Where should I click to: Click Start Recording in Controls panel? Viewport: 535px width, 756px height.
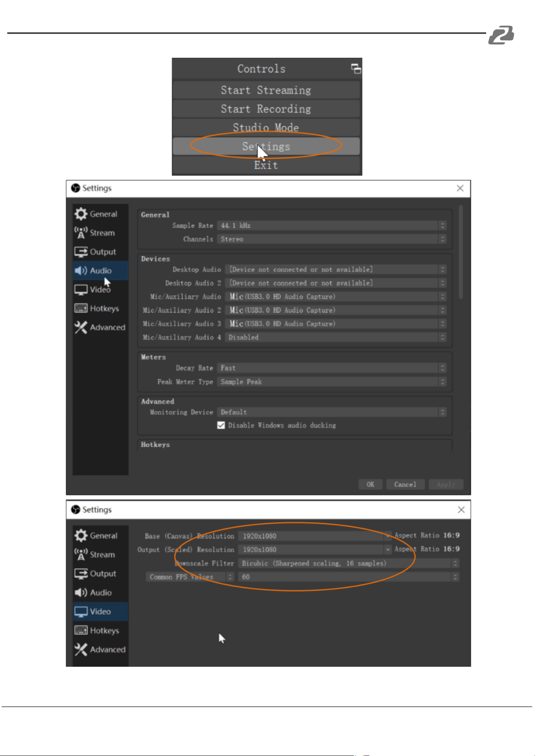(266, 109)
